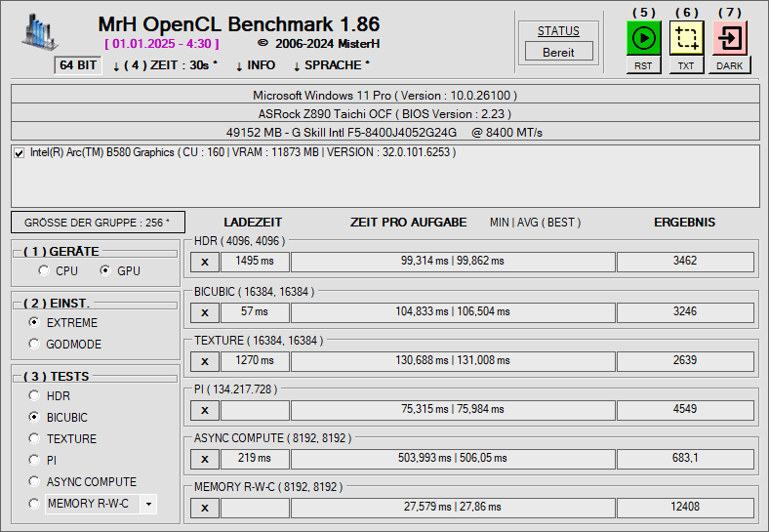Select the ASYNC COMPUTE test radio
The height and width of the screenshot is (532, 769).
pos(34,481)
